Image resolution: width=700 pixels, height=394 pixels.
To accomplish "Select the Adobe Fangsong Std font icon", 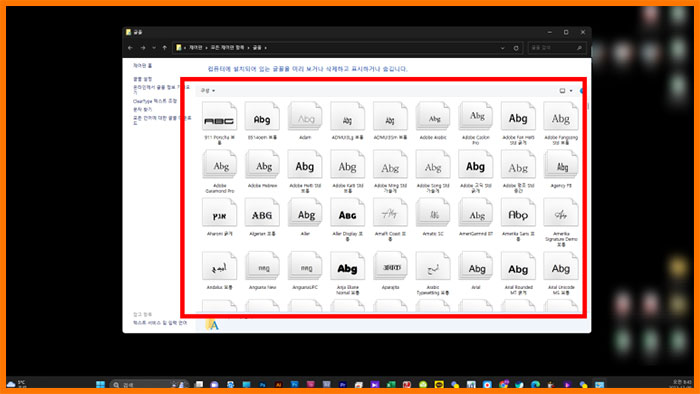I will tap(561, 117).
